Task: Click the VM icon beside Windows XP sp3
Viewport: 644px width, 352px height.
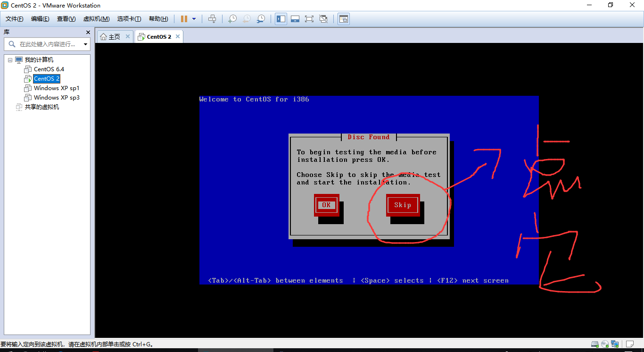Action: [28, 98]
